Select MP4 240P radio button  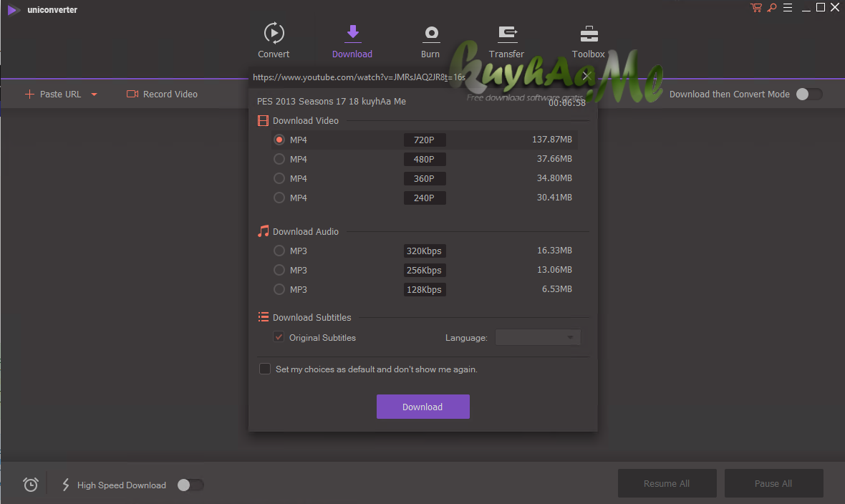(x=279, y=198)
